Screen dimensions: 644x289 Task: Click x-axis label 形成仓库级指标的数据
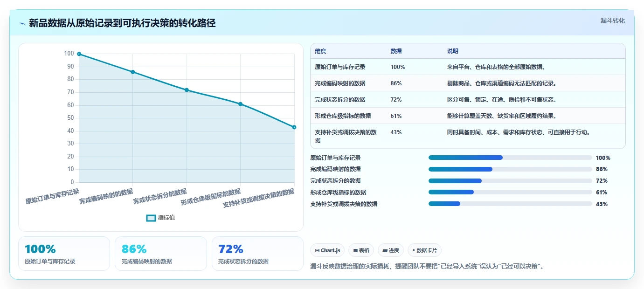coord(211,197)
